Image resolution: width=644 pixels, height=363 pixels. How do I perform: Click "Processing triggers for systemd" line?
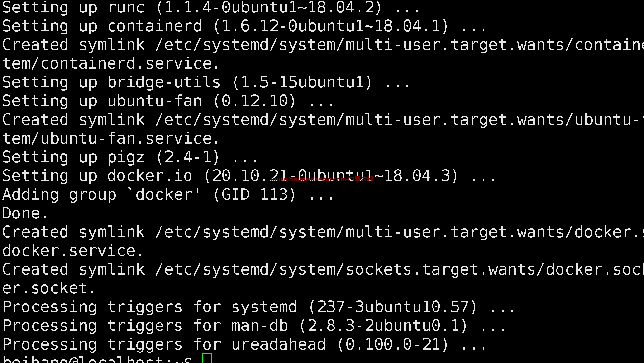click(258, 307)
